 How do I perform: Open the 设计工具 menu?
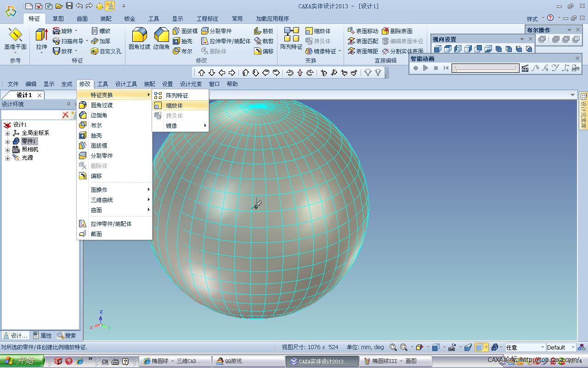pos(126,84)
